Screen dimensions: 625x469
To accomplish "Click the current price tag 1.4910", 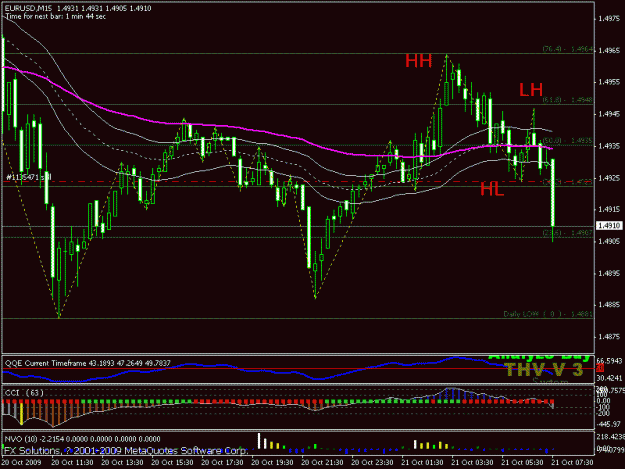I will click(x=609, y=226).
